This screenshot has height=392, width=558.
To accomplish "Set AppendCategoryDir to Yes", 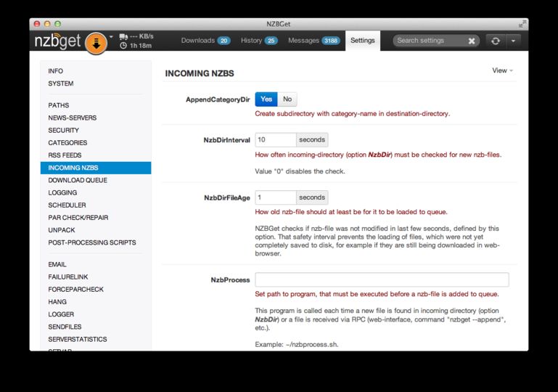I will click(266, 99).
